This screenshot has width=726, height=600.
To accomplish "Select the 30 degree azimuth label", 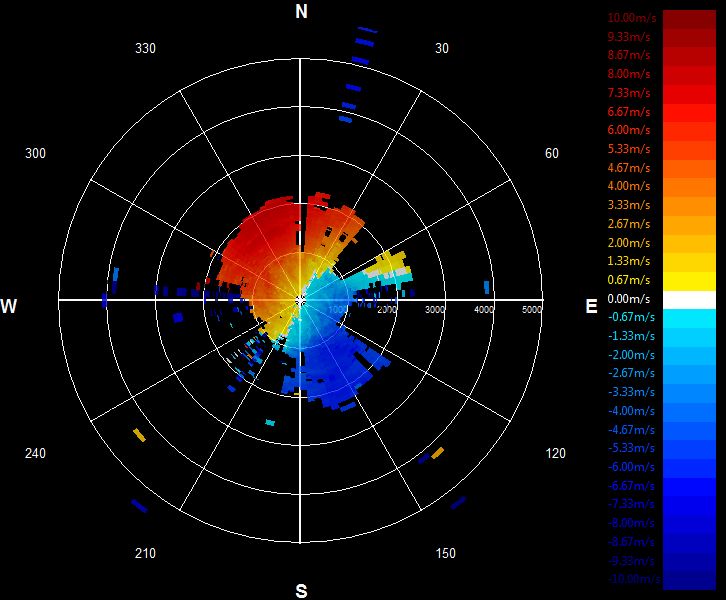I will coord(442,48).
